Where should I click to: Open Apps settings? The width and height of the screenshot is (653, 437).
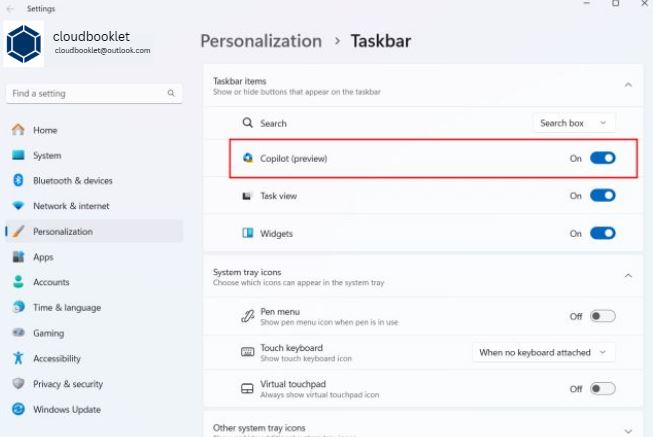pos(94,257)
